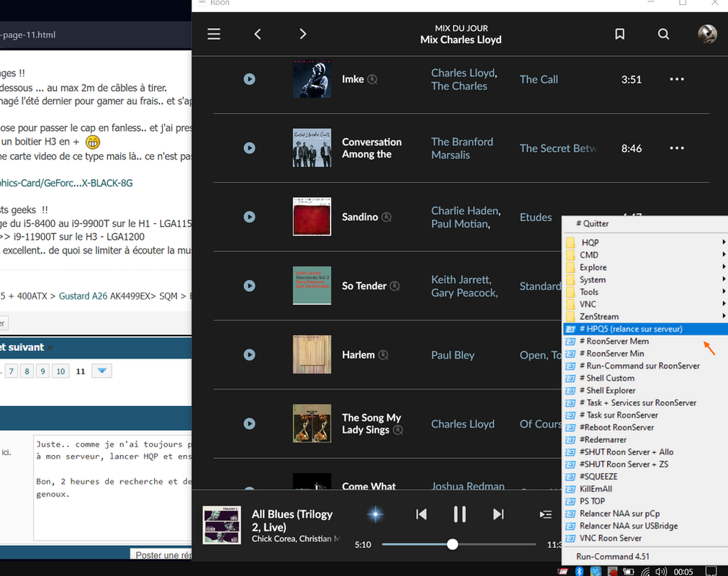Screen dimensions: 728x576
Task: Expand the System submenu folder
Action: coord(645,279)
